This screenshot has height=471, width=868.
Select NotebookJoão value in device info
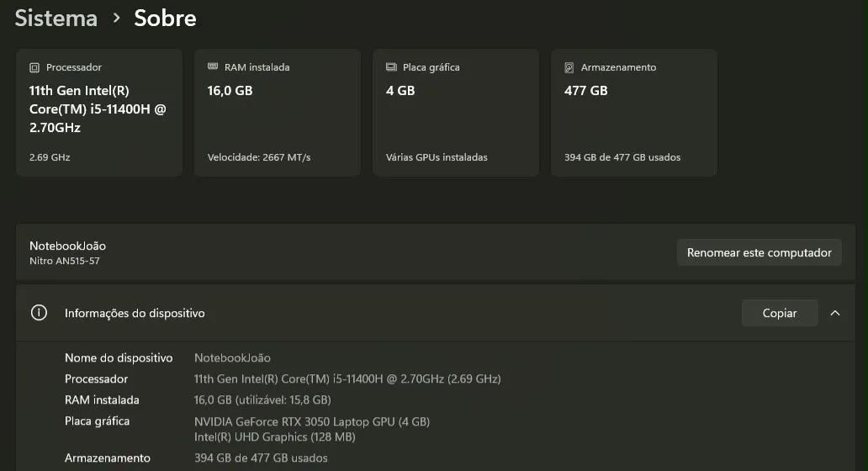pyautogui.click(x=232, y=358)
